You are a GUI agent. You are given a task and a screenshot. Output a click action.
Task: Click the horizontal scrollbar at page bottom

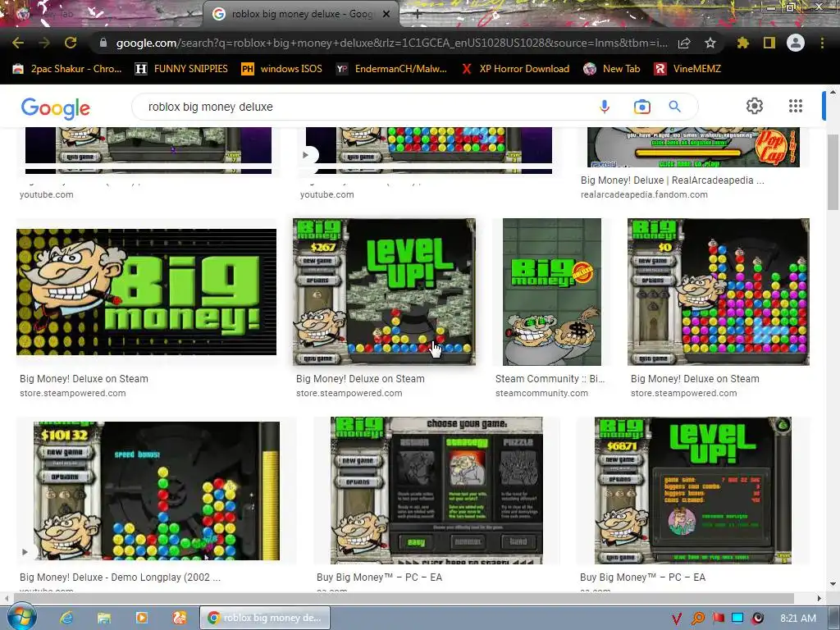[403, 598]
